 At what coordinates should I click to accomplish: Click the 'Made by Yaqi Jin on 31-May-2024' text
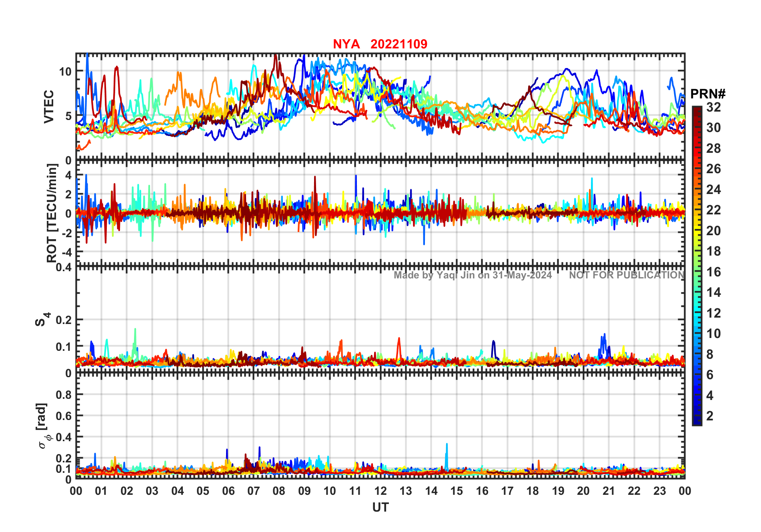tap(473, 275)
